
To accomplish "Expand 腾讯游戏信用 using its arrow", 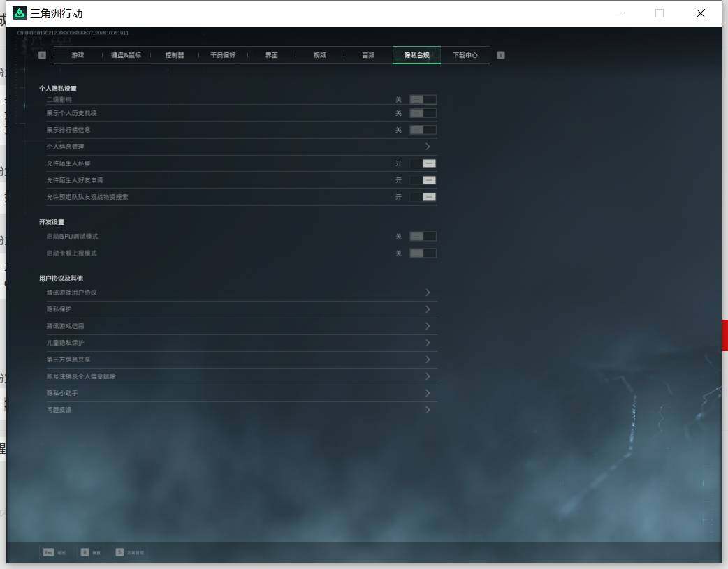I will [428, 326].
